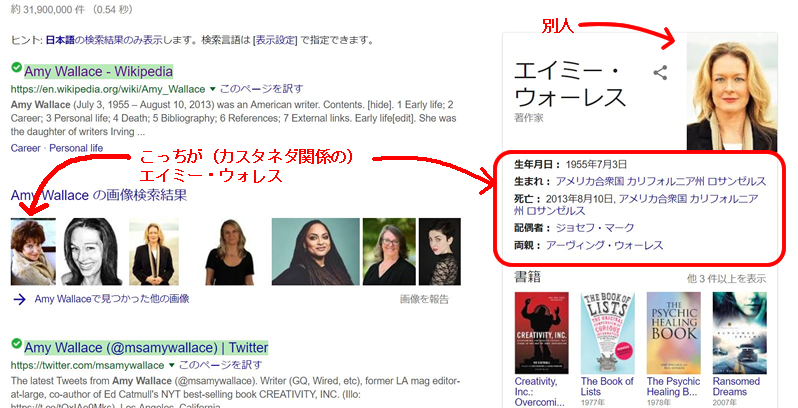Open 'Amy Wallace (@msamywallace) | Twitter' result
This screenshot has height=408, width=798.
[x=146, y=347]
